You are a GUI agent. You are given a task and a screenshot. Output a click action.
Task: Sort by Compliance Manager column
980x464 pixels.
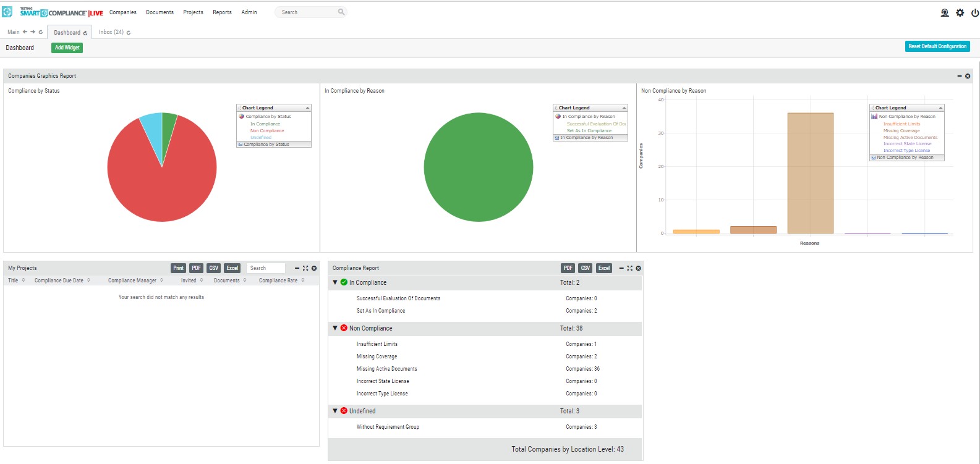pyautogui.click(x=136, y=281)
